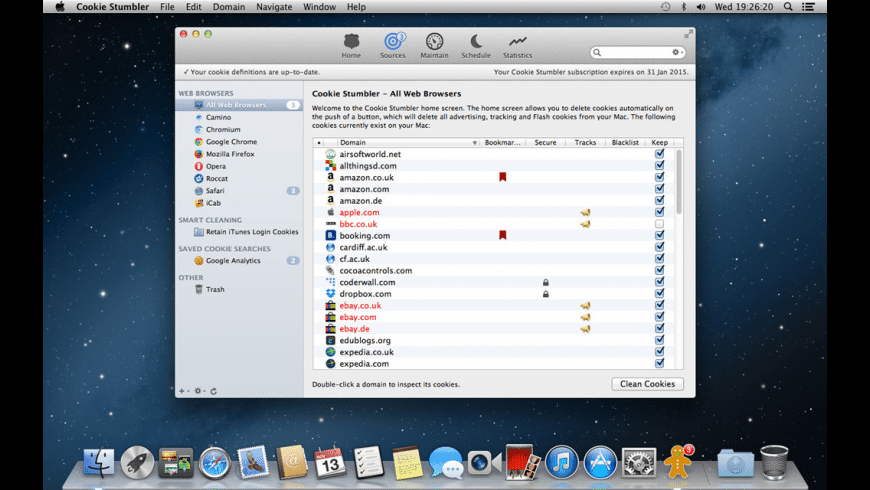The height and width of the screenshot is (490, 870).
Task: Enable Keep checkbox for bbc.co.uk
Action: click(659, 224)
